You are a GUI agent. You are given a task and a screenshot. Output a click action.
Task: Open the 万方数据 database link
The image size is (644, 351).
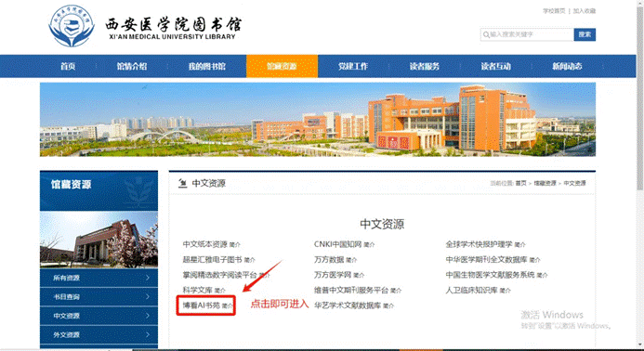pos(329,259)
